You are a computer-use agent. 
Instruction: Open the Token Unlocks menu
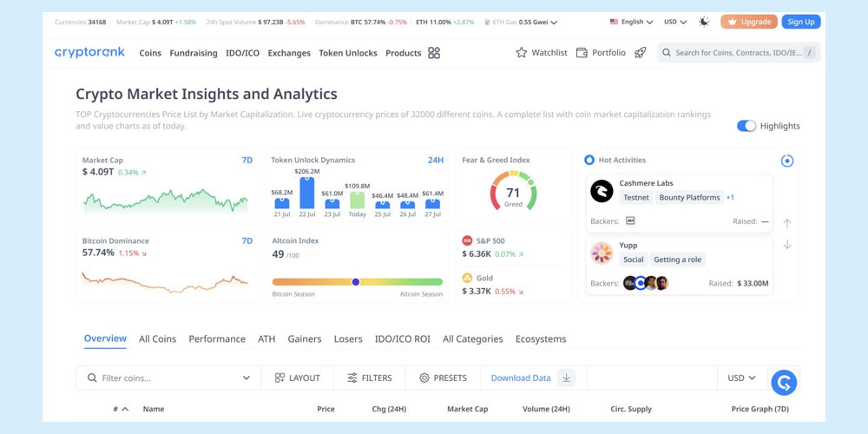click(347, 53)
